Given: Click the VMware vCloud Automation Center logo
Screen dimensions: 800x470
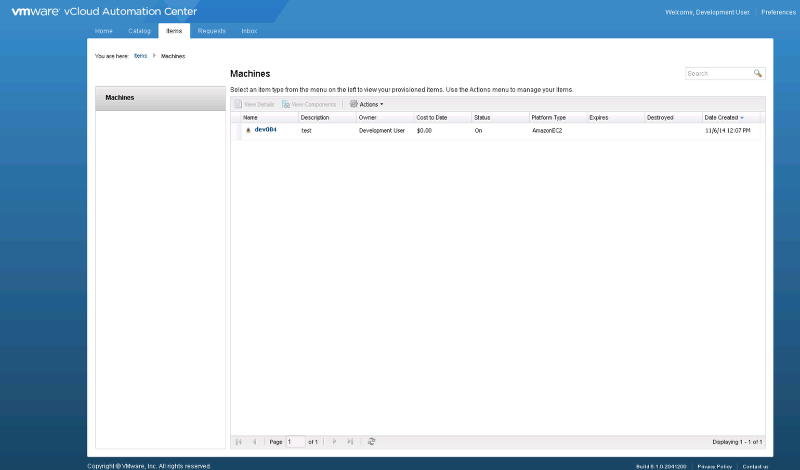Looking at the screenshot, I should click(104, 11).
